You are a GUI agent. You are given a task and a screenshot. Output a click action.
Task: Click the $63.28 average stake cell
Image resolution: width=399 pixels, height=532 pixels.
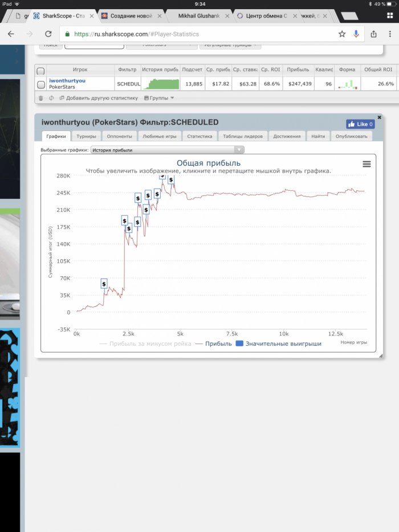click(245, 84)
